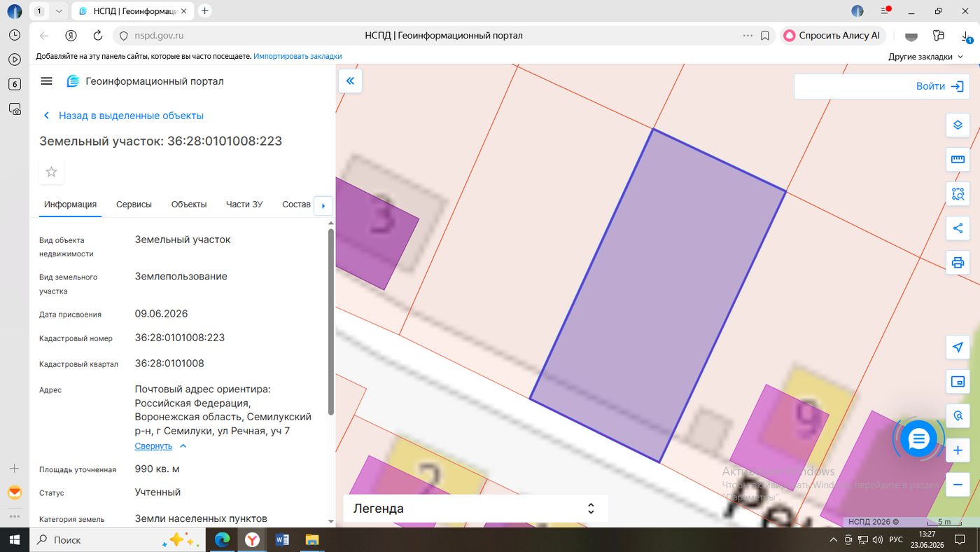Locate my position with the arrow icon
980x552 pixels.
pos(958,347)
